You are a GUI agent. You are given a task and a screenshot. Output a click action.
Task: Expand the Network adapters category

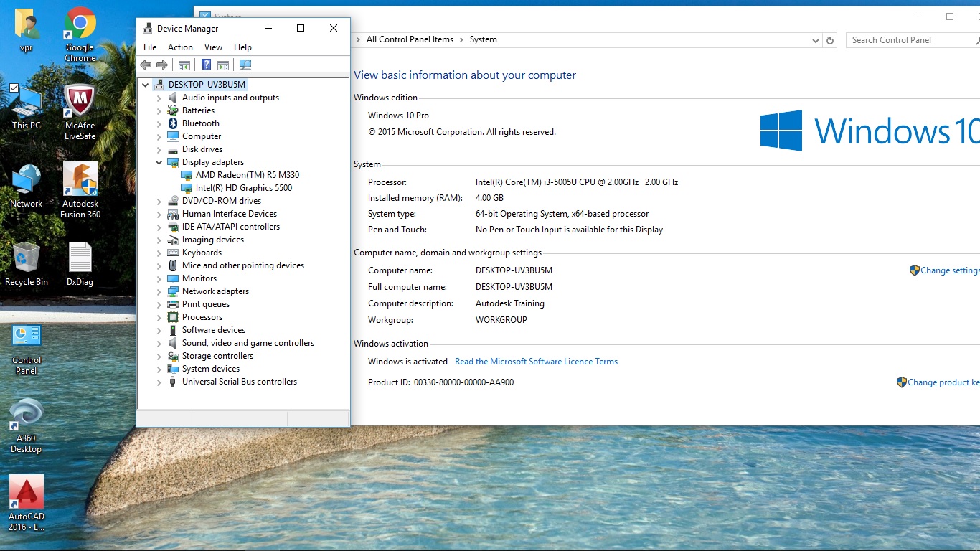click(x=159, y=291)
